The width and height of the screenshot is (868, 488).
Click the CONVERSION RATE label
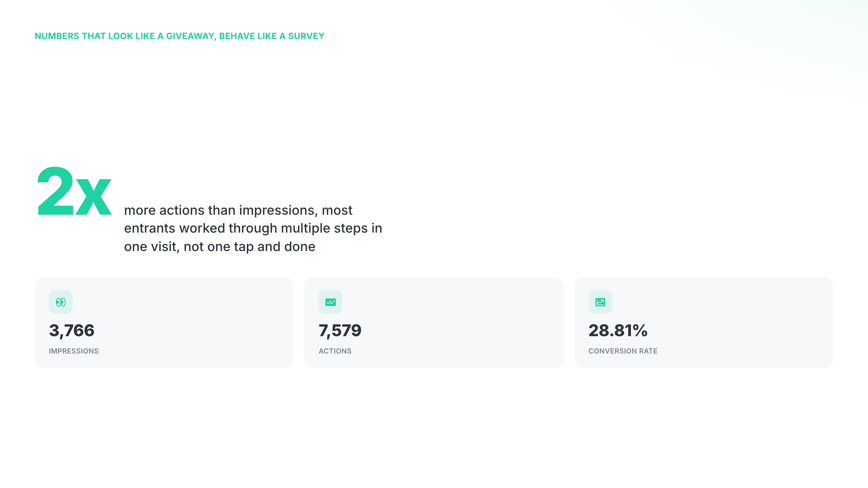click(623, 351)
